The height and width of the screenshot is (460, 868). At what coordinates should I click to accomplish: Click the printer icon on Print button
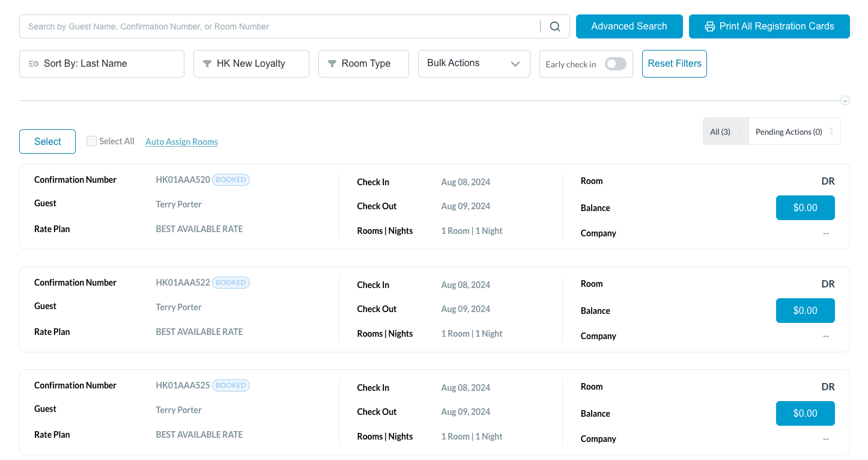(710, 26)
